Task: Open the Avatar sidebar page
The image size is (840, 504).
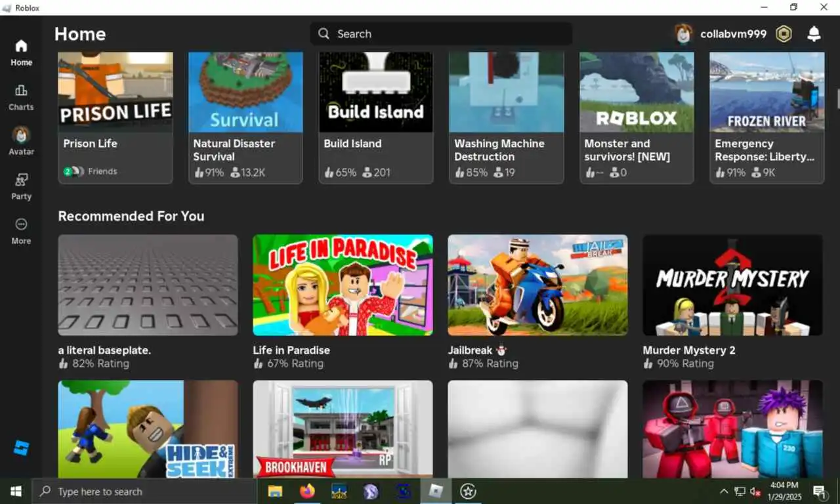Action: pos(21,142)
